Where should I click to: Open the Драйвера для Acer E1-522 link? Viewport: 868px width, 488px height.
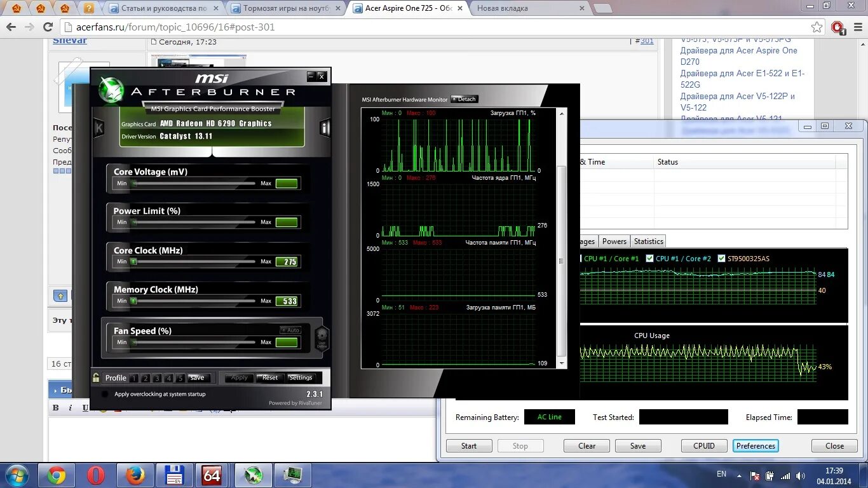coord(742,79)
